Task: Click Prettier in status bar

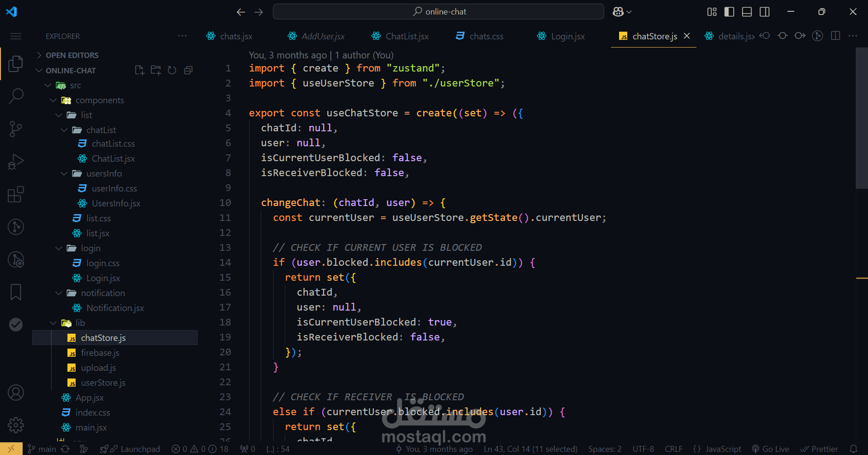Action: tap(819, 449)
